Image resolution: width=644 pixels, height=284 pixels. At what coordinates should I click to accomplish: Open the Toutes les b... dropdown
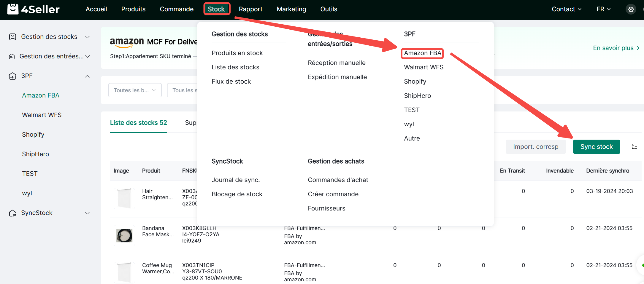(x=135, y=90)
